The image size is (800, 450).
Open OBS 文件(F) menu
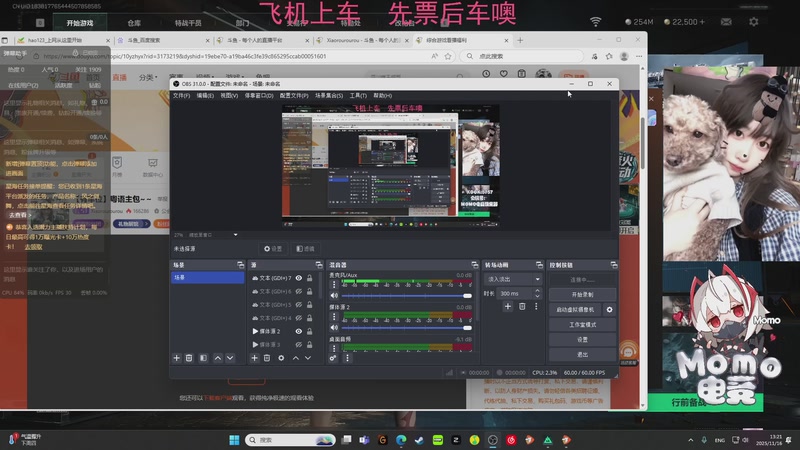pos(181,95)
